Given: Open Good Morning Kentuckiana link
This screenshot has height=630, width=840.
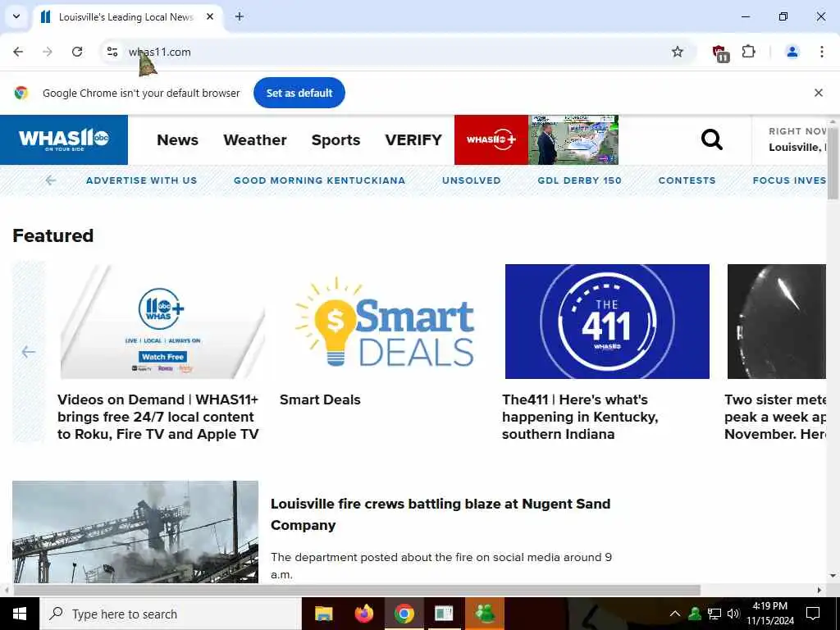Looking at the screenshot, I should click(319, 180).
